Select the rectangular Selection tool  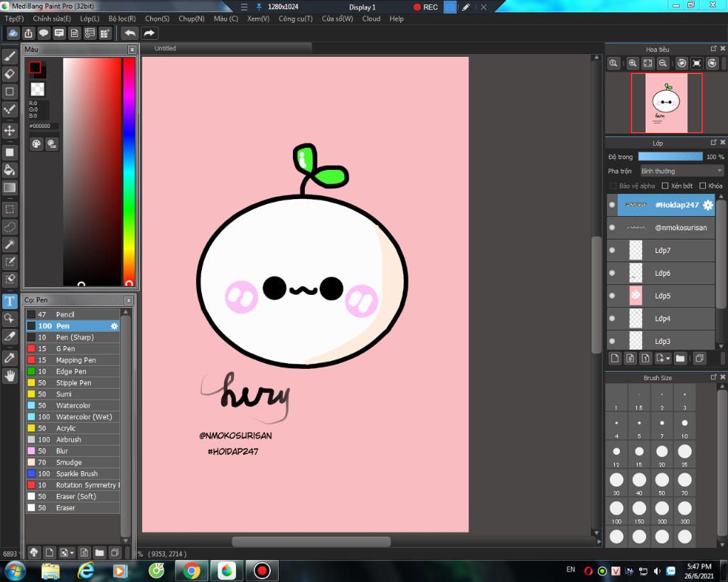tap(10, 210)
